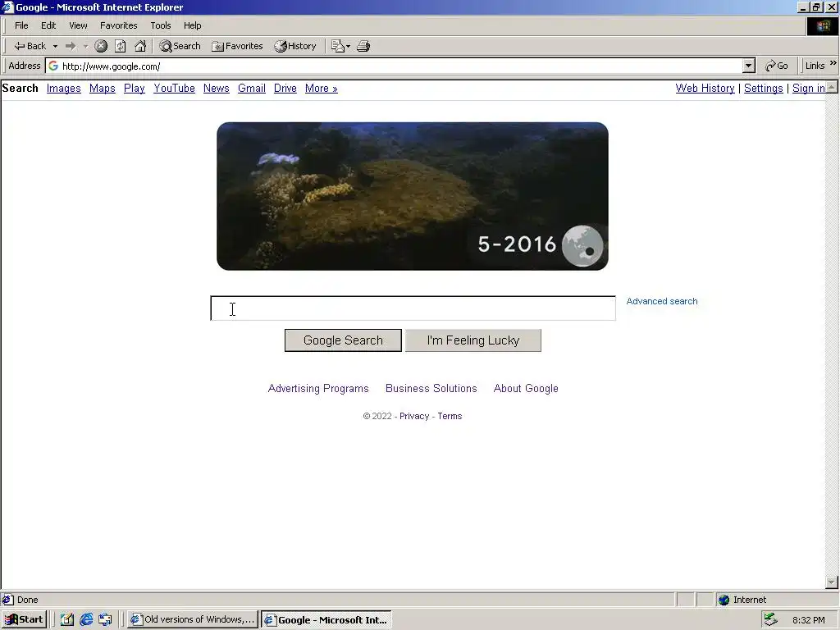Viewport: 840px width, 630px height.
Task: Open the Tools menu
Action: (x=160, y=25)
